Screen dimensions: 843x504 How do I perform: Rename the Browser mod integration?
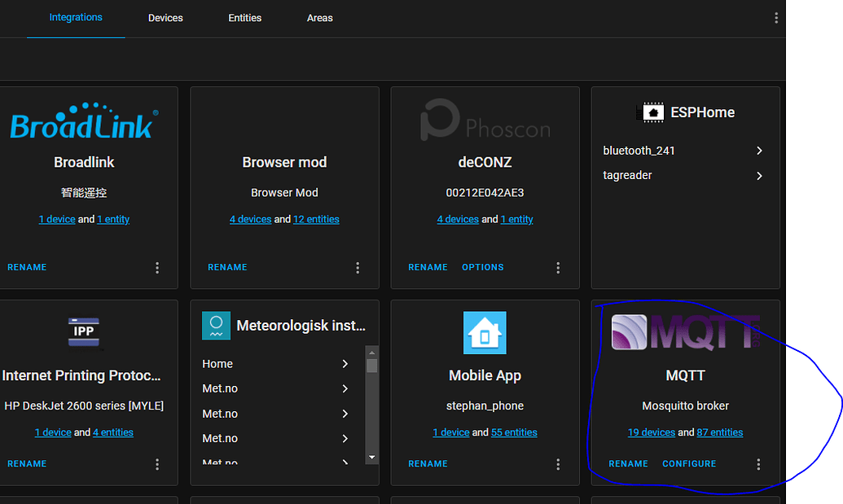(x=227, y=267)
